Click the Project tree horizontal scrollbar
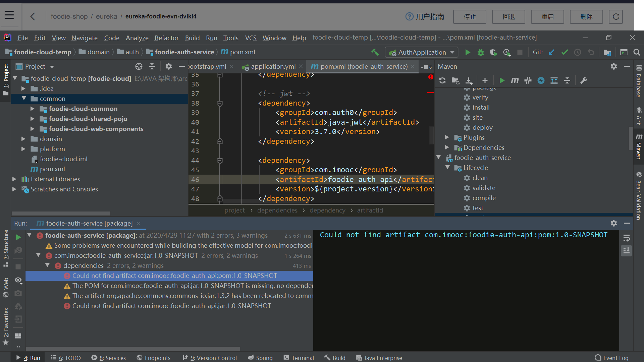This screenshot has width=644, height=362. [61, 213]
